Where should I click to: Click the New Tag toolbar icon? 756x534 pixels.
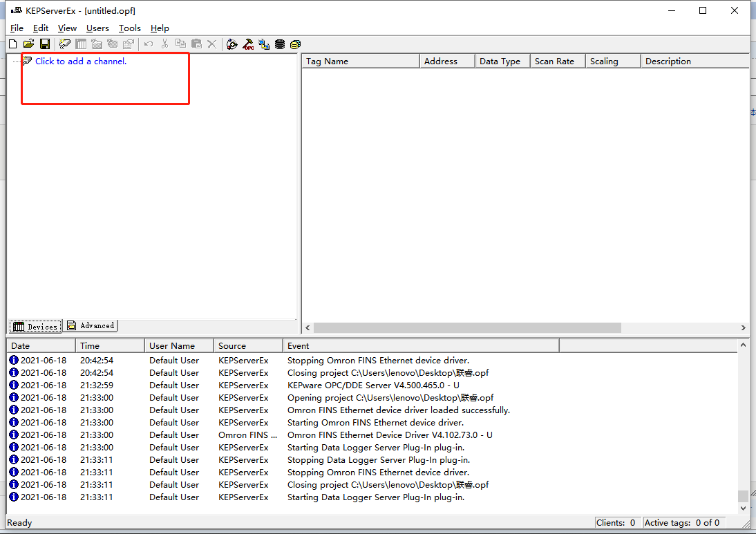tap(113, 44)
